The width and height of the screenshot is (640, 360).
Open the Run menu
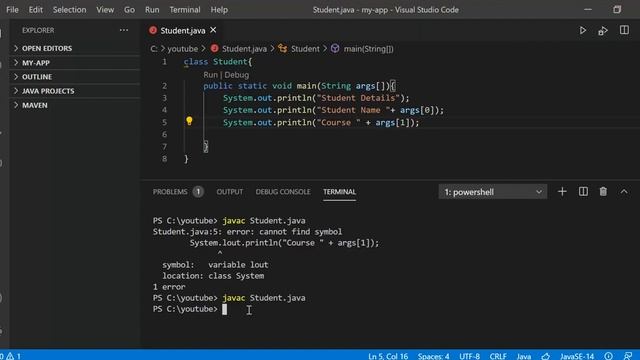[152, 9]
